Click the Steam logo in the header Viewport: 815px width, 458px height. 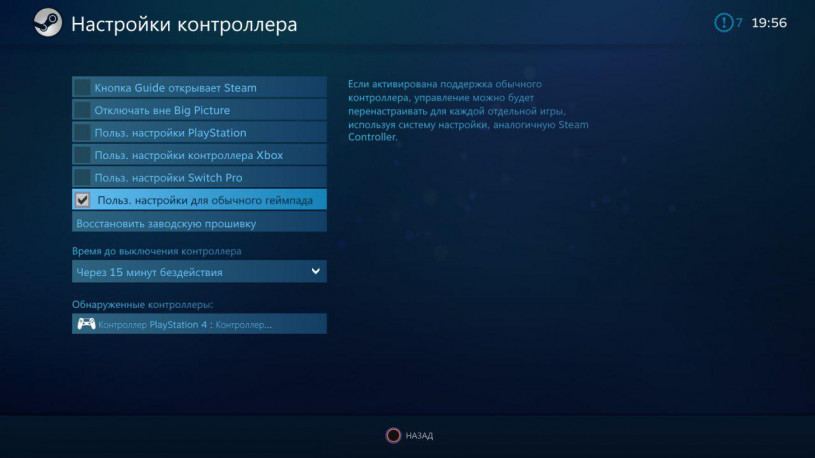pos(48,23)
